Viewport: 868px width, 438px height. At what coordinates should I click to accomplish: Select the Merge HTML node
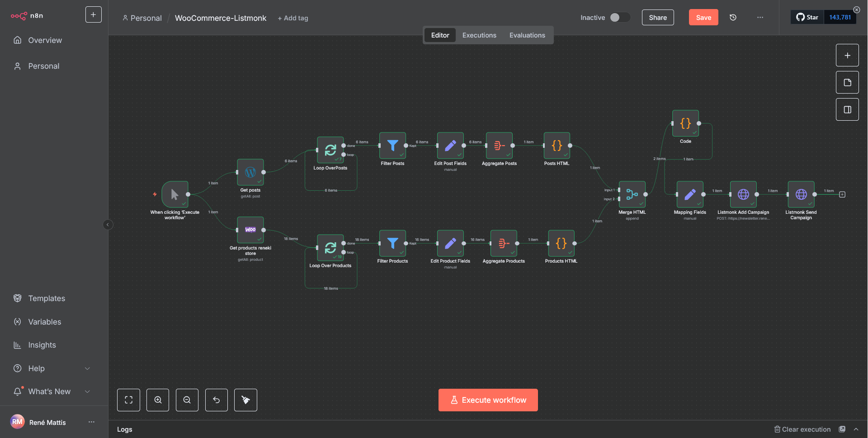[632, 195]
